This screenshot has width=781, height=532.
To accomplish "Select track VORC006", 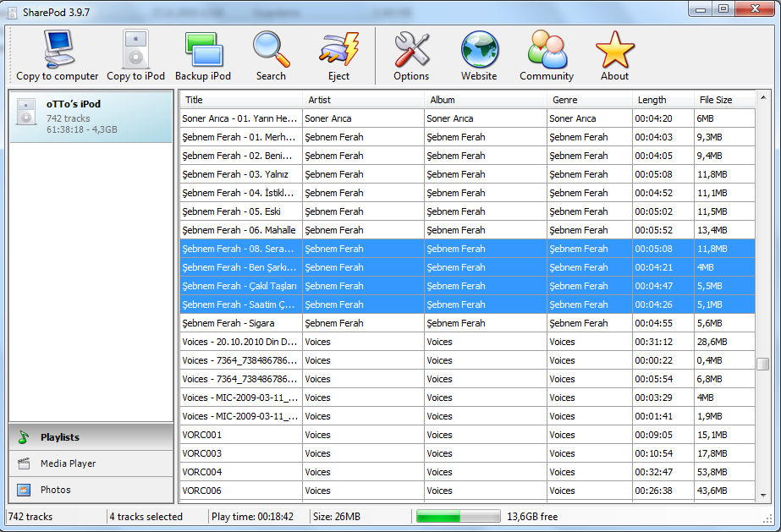I will [241, 491].
